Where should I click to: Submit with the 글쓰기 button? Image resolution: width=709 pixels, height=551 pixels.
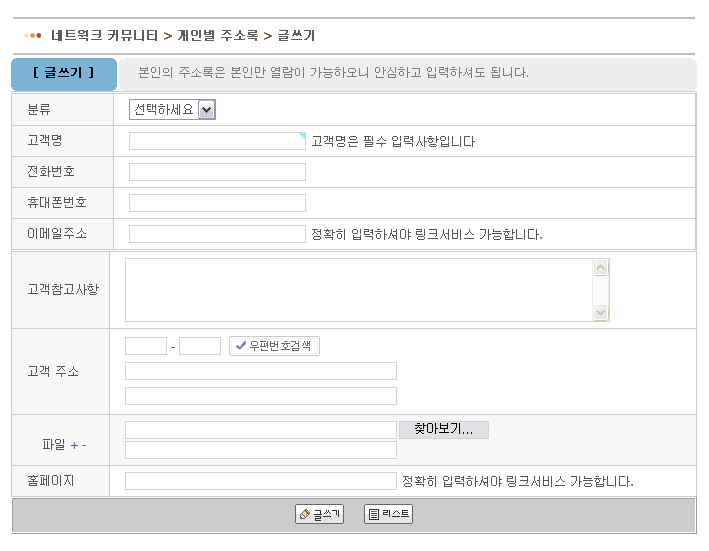click(x=319, y=514)
